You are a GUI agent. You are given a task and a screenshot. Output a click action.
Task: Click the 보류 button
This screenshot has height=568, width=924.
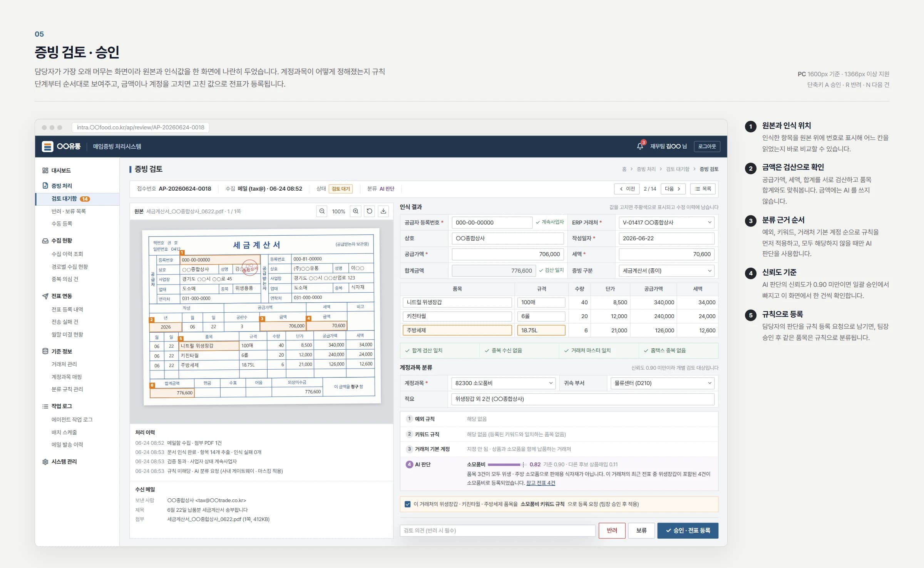pos(641,530)
